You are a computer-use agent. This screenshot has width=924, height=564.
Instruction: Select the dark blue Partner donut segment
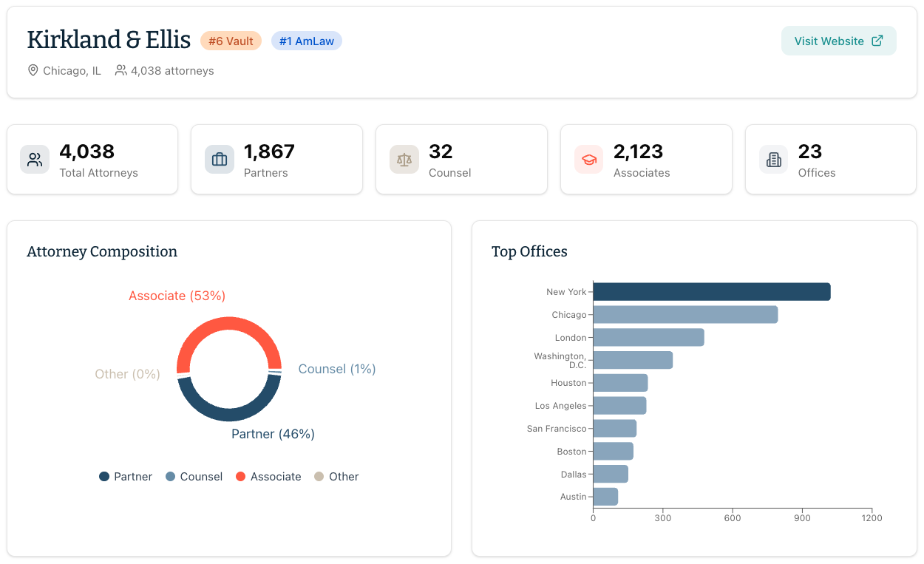tap(229, 416)
